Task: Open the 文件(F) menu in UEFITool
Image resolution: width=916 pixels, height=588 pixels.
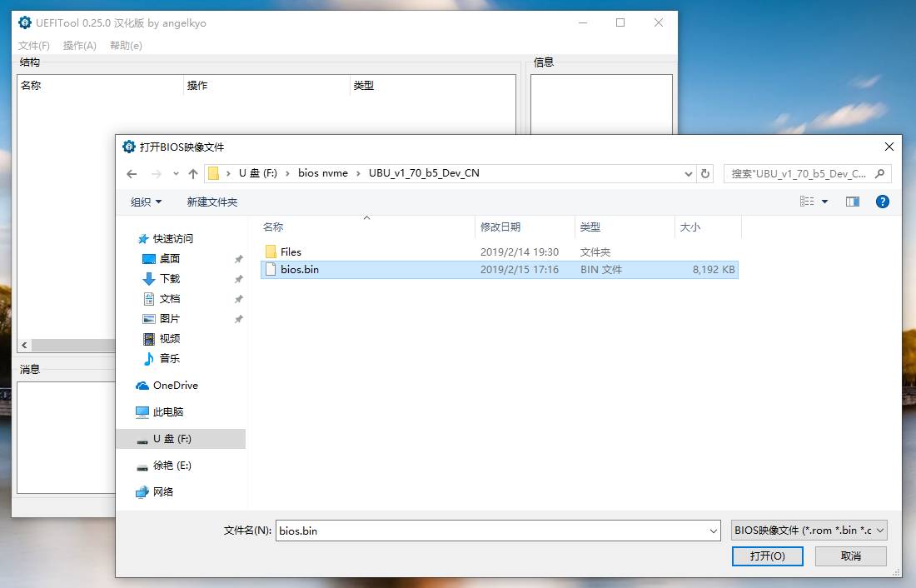Action: pos(32,46)
